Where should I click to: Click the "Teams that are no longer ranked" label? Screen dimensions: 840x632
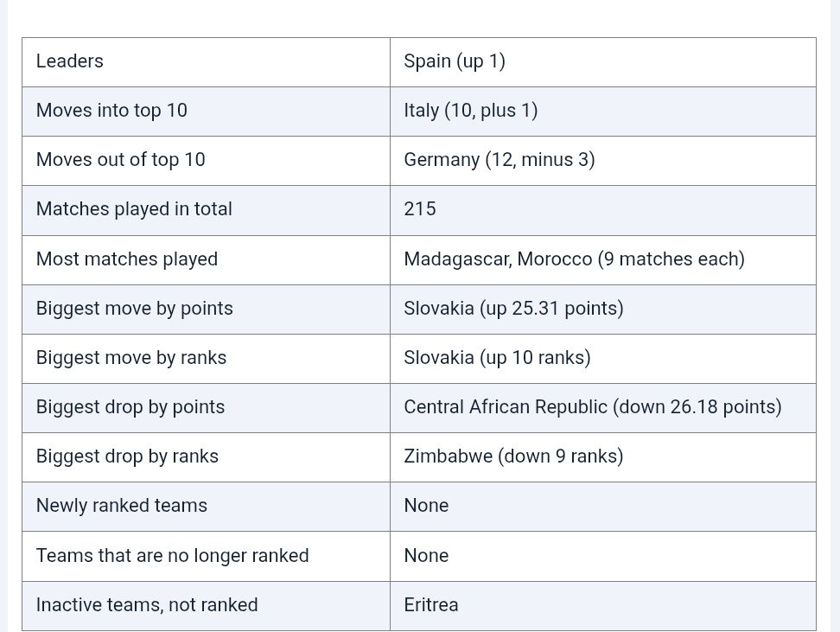tap(173, 556)
